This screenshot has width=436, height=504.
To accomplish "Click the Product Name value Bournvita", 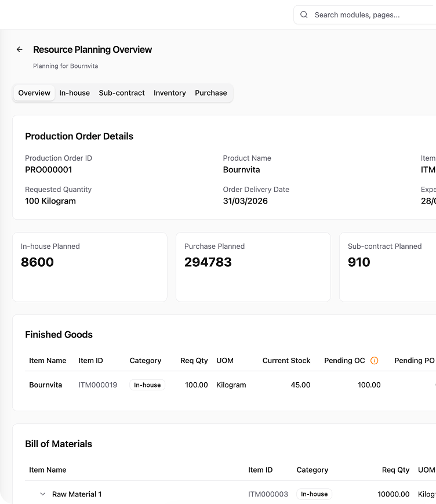I will [x=241, y=170].
